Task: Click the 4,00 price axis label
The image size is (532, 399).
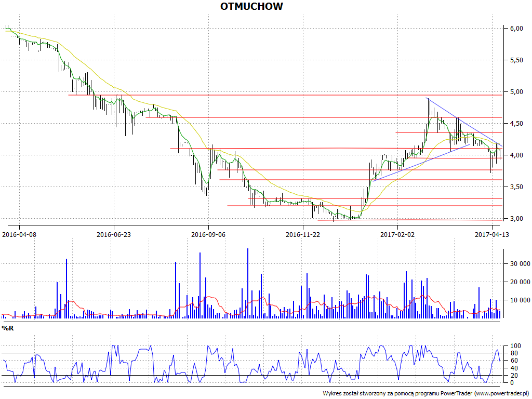Action: (x=516, y=155)
